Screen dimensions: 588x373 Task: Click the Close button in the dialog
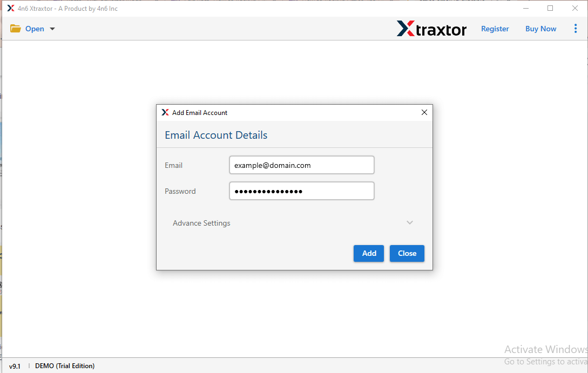click(x=407, y=253)
